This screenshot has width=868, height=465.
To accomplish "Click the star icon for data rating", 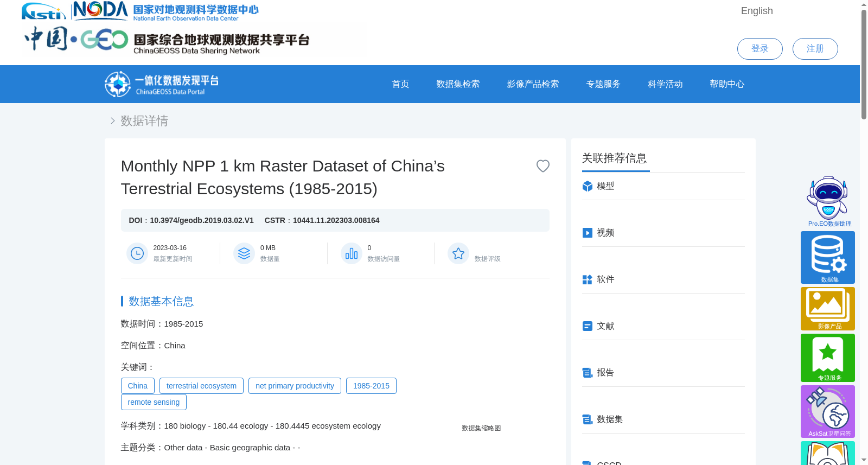I will coord(458,253).
